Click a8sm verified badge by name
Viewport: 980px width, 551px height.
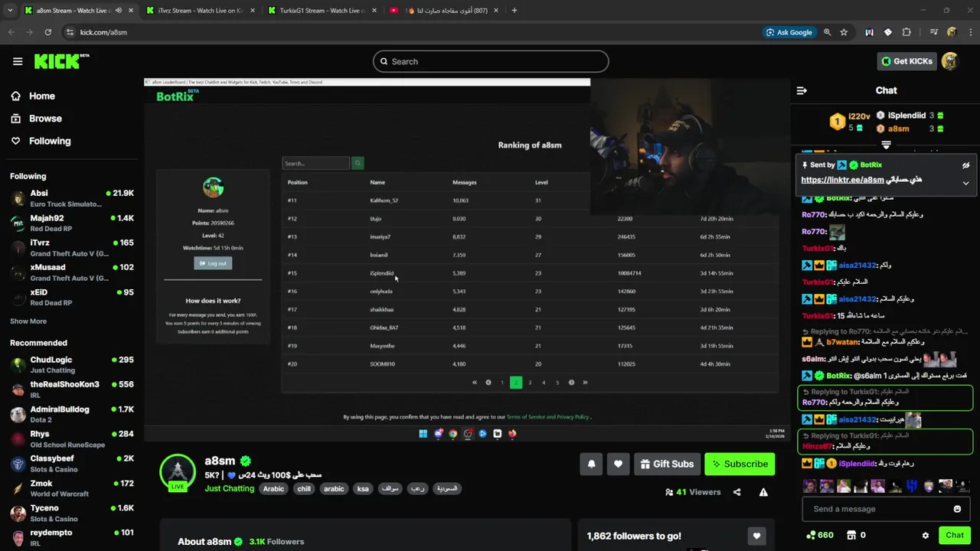click(246, 461)
